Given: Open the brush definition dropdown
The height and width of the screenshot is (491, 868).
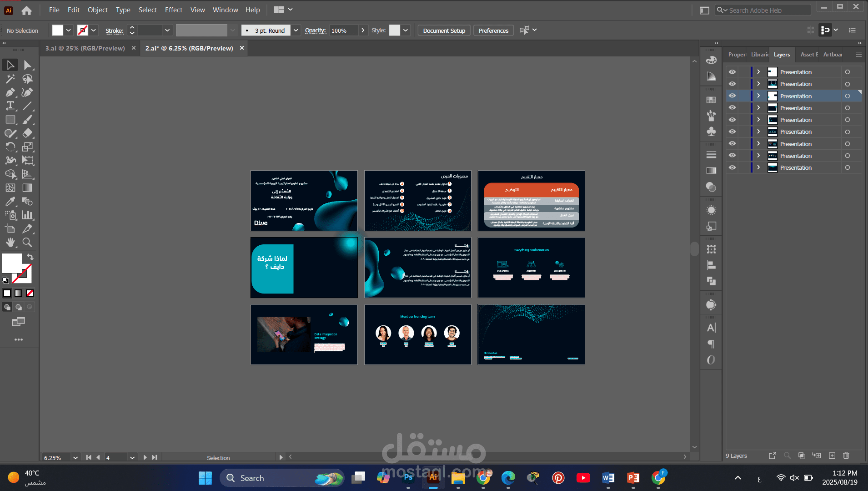Looking at the screenshot, I should pyautogui.click(x=296, y=30).
